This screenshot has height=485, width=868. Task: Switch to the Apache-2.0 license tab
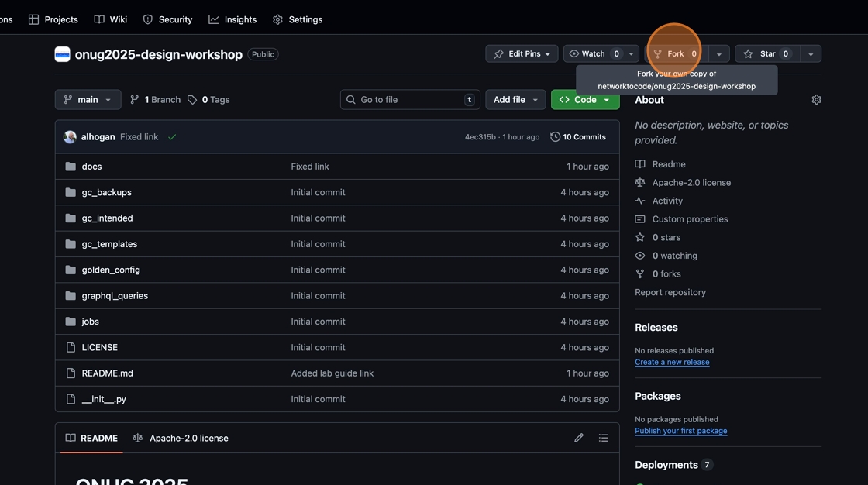[181, 438]
